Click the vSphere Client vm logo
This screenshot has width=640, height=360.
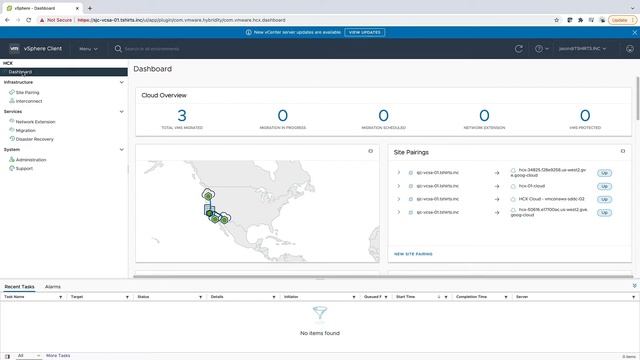(14, 49)
